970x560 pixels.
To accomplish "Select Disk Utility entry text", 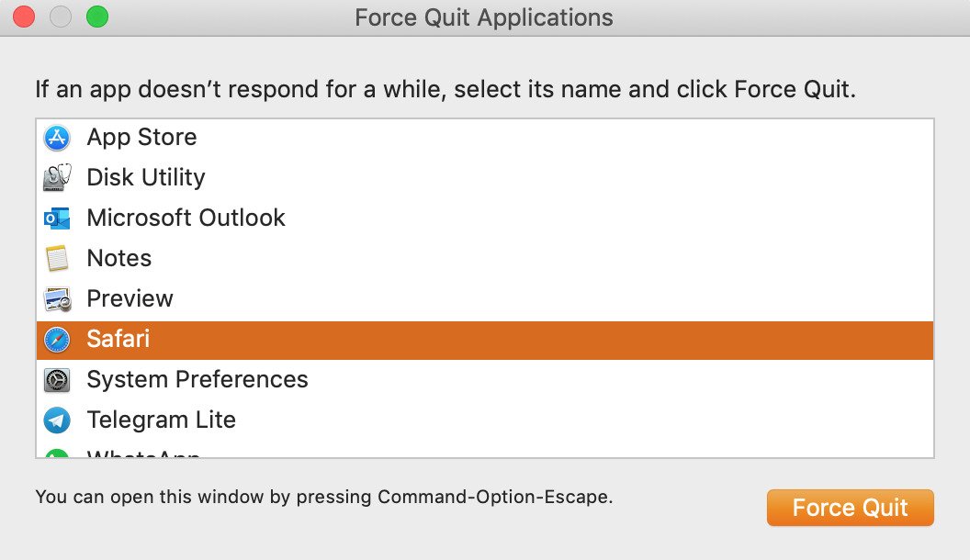I will point(146,177).
